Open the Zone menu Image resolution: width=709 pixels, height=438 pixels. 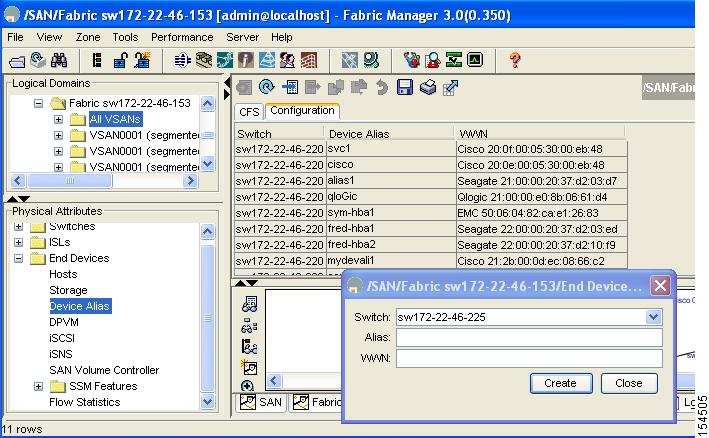(x=88, y=37)
